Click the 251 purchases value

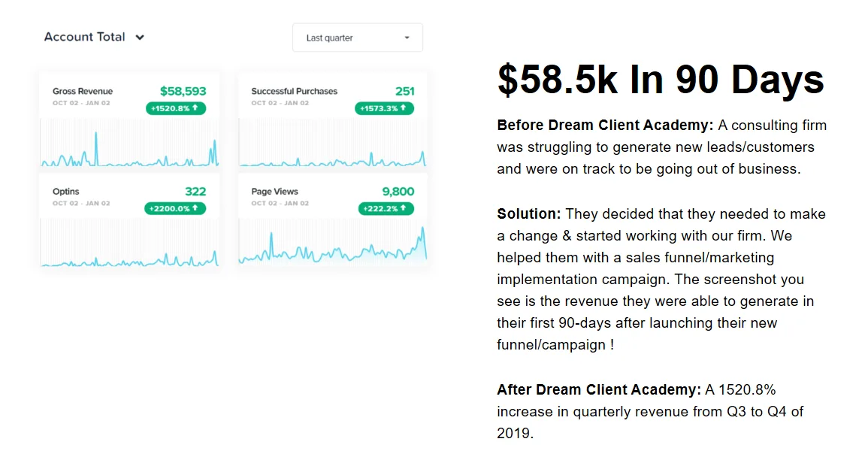pos(404,91)
